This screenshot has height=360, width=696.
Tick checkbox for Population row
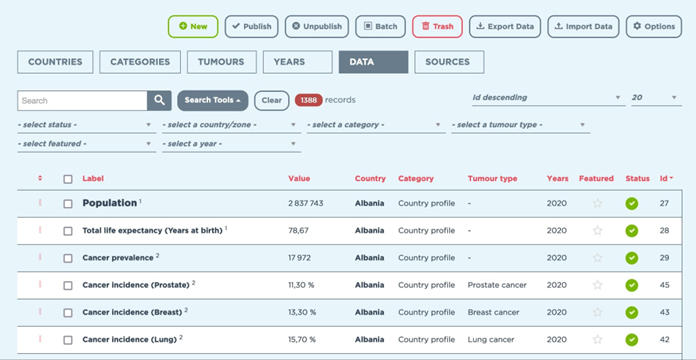(x=67, y=204)
